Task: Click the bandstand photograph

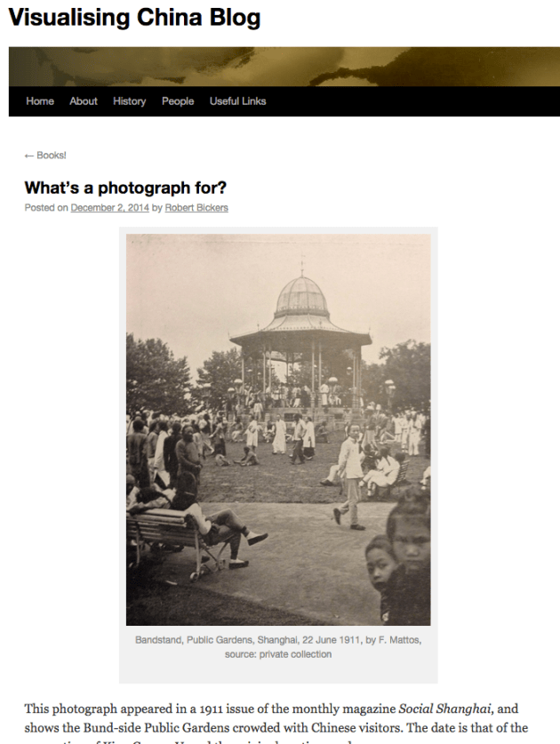Action: point(278,430)
